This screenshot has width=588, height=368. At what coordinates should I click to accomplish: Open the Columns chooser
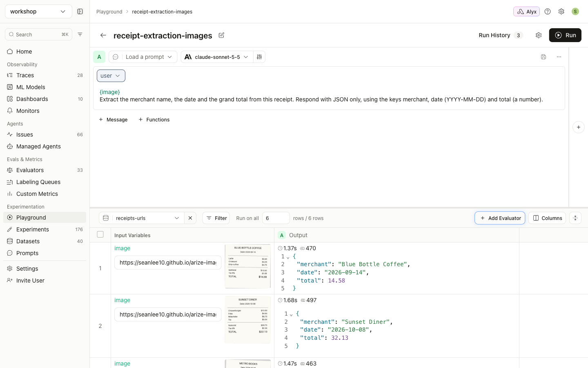pos(547,218)
